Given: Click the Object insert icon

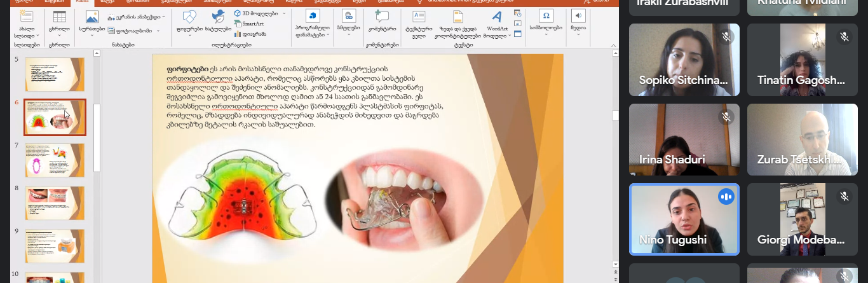Looking at the screenshot, I should (517, 32).
